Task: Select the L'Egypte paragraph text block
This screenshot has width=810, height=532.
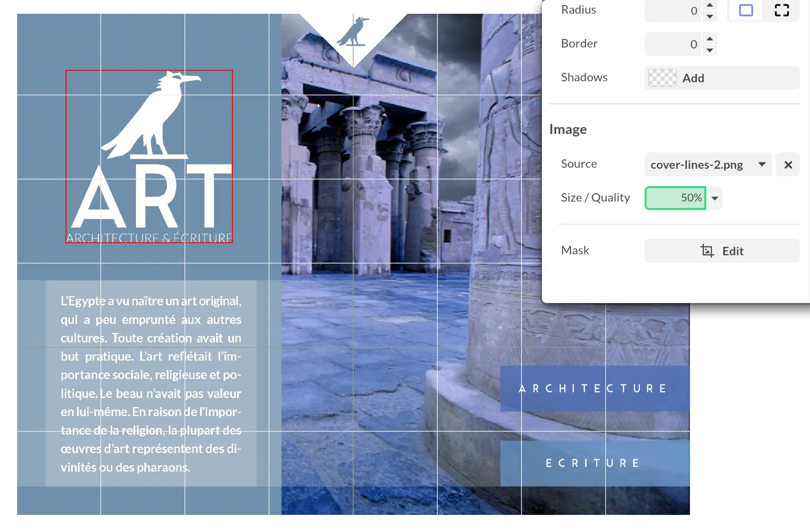Action: point(151,384)
